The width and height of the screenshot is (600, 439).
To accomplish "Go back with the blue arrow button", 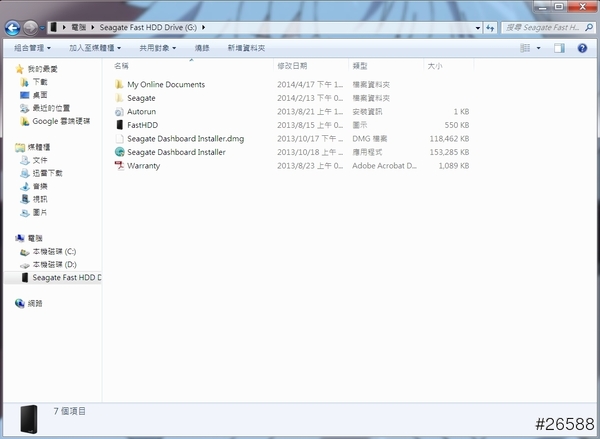I will pos(12,28).
